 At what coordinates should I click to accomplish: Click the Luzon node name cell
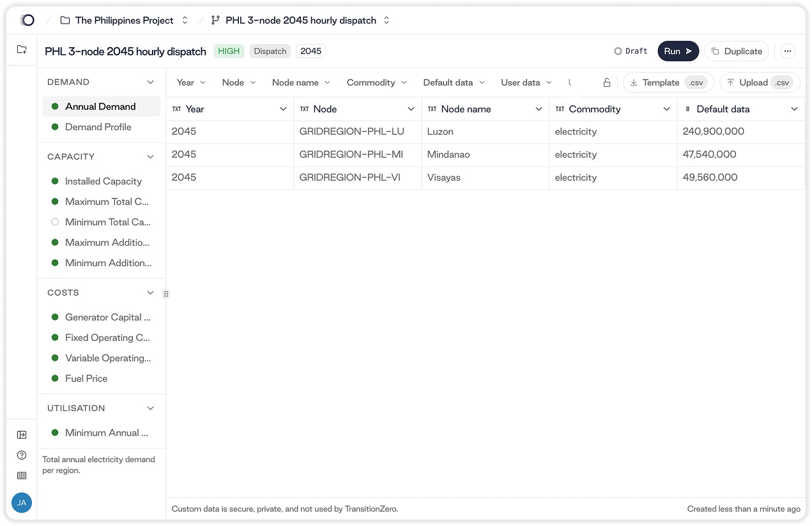pyautogui.click(x=486, y=131)
